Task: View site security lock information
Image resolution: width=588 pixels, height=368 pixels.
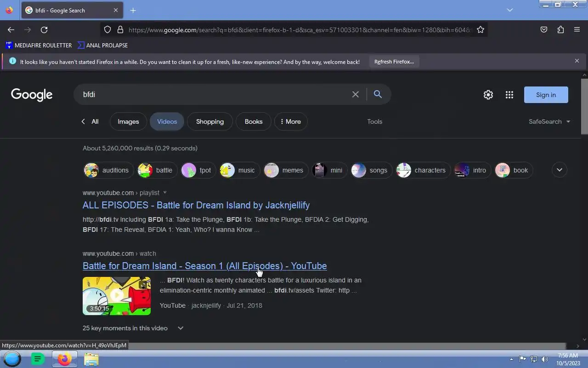Action: point(120,29)
